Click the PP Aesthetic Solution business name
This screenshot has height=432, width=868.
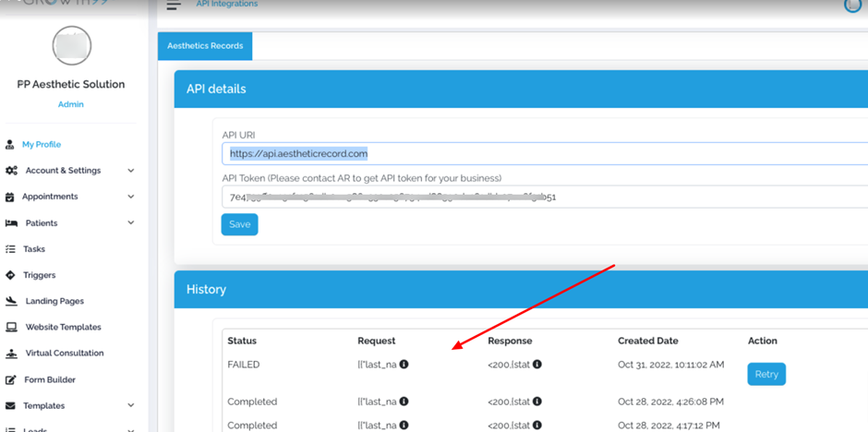coord(71,84)
